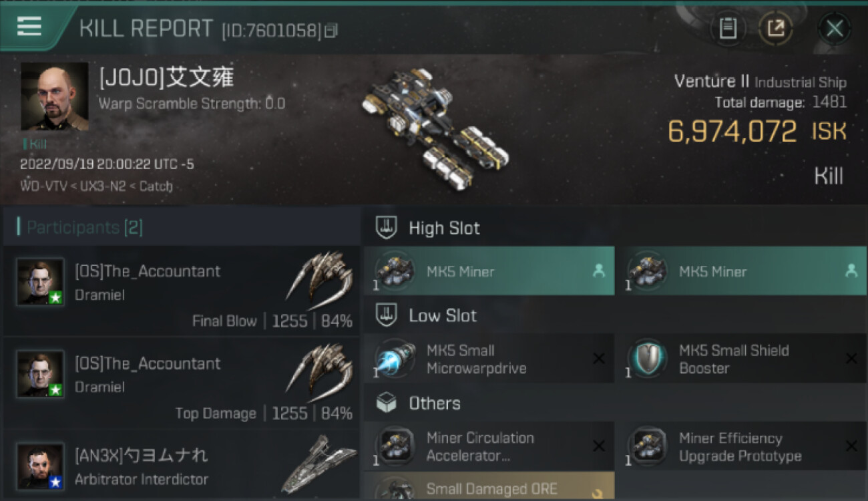View Final Blow participant The_Accountant
Viewport: 868px width, 501px height.
coord(181,292)
